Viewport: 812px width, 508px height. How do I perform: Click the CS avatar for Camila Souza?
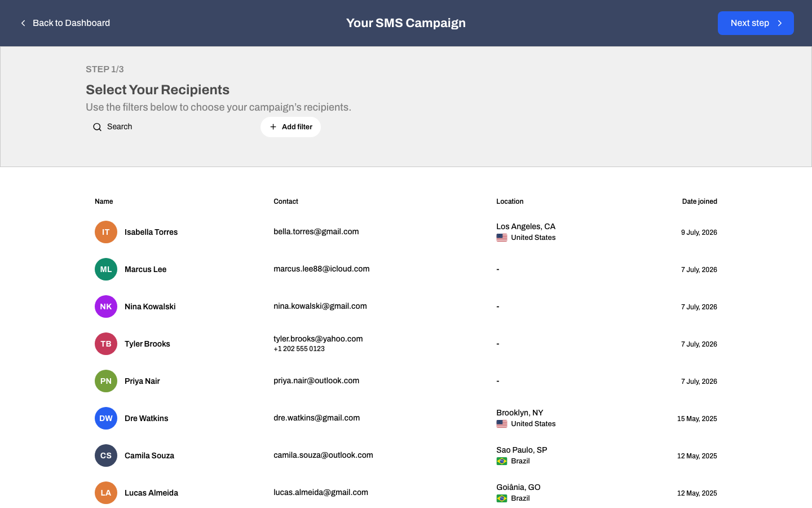point(106,456)
